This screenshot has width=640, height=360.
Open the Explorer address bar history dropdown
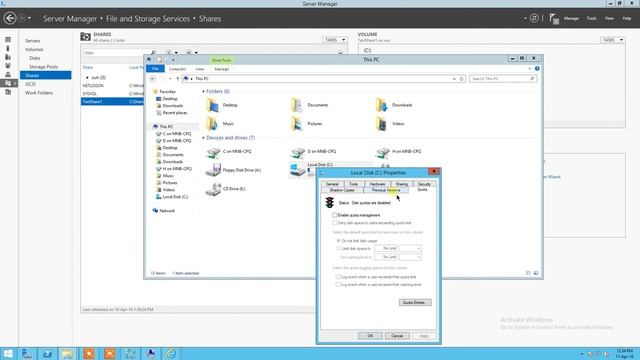click(454, 79)
